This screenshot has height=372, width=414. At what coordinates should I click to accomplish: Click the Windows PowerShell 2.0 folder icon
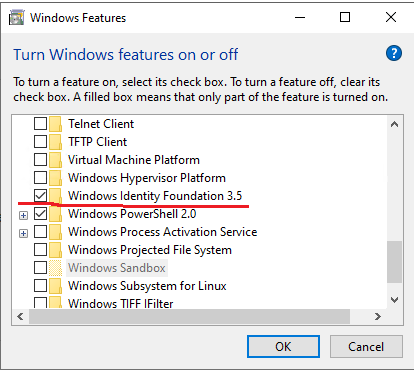click(x=55, y=214)
